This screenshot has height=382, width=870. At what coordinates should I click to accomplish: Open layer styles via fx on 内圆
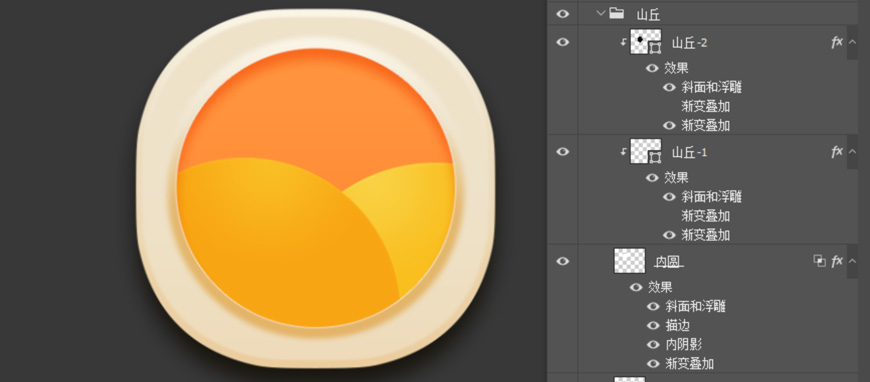[837, 261]
